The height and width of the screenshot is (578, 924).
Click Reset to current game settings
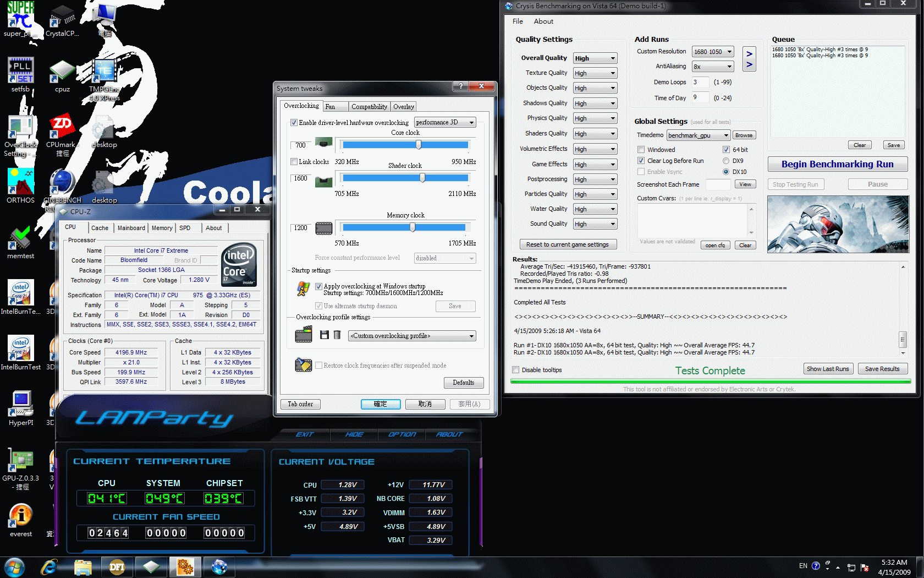pos(568,244)
